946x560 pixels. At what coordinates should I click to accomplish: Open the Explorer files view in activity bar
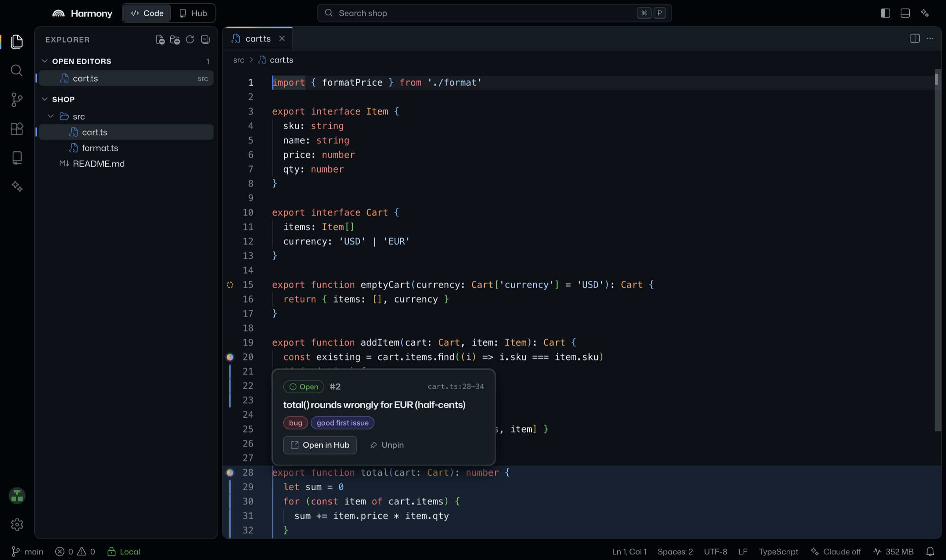pyautogui.click(x=17, y=41)
